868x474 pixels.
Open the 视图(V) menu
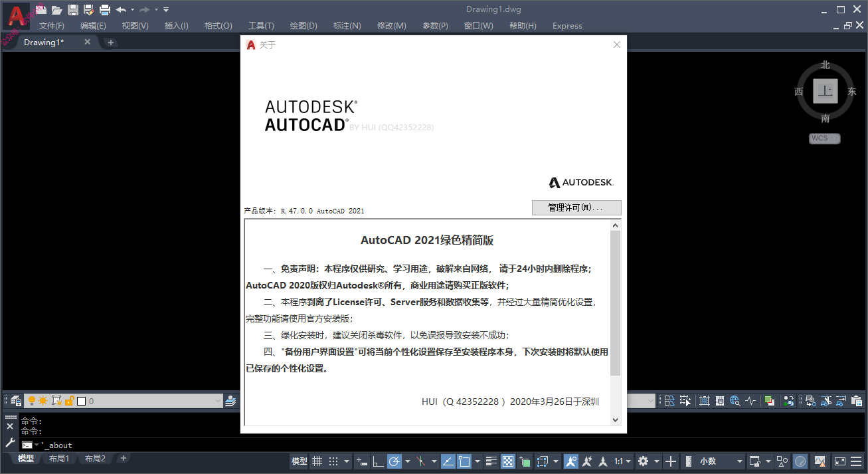135,26
